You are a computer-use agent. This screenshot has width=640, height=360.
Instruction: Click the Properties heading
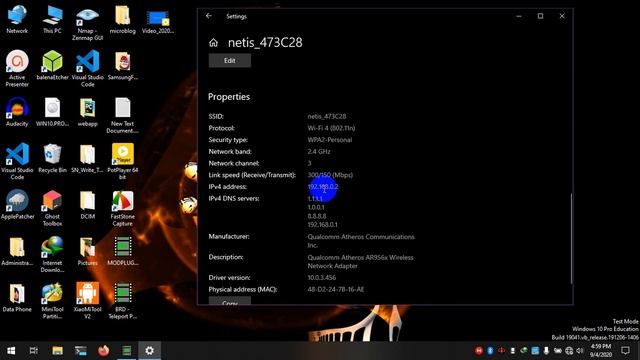coord(229,97)
